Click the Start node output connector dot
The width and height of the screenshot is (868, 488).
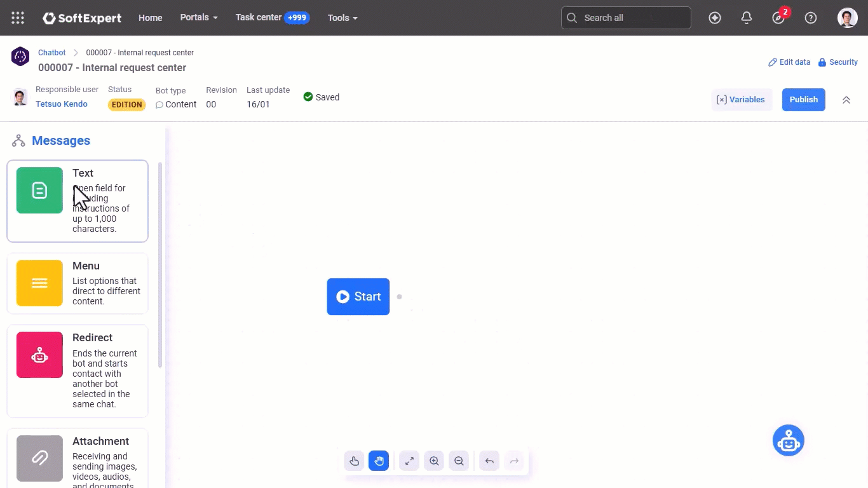(399, 297)
